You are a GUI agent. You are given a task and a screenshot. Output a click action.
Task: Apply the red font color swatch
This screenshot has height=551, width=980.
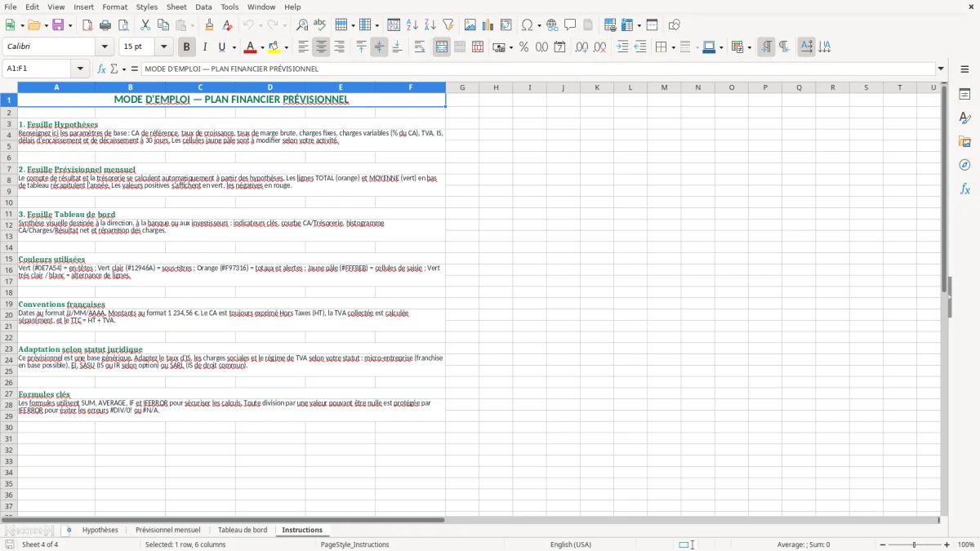[251, 47]
